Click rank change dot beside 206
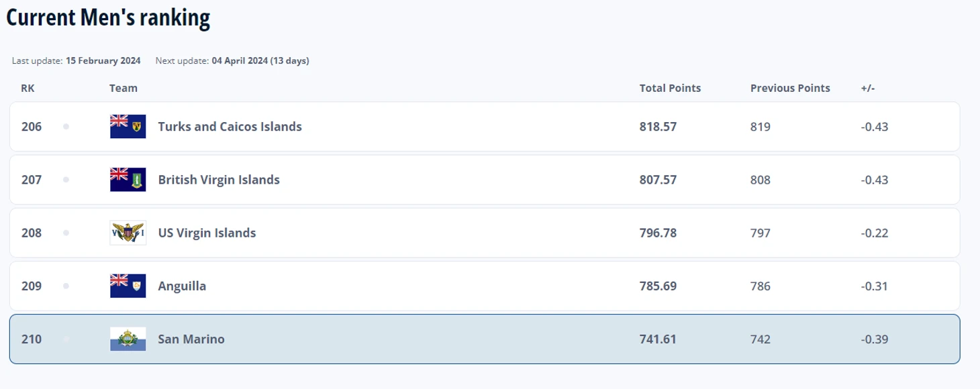 (x=66, y=126)
